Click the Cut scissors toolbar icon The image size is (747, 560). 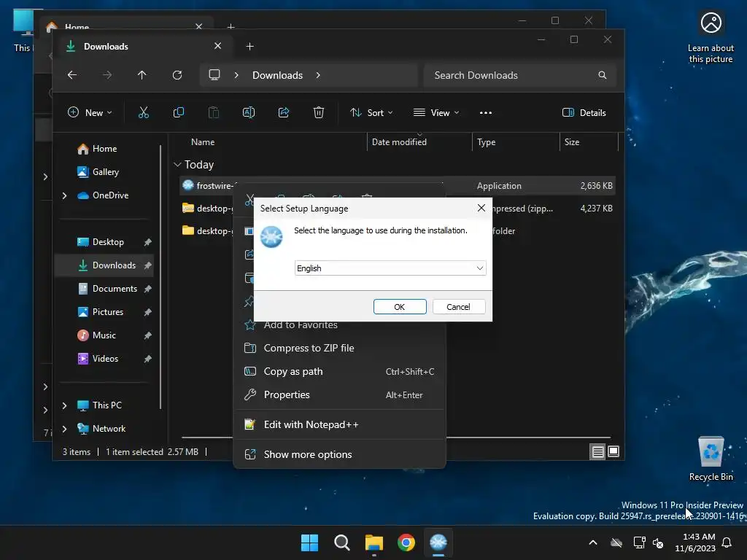click(144, 113)
